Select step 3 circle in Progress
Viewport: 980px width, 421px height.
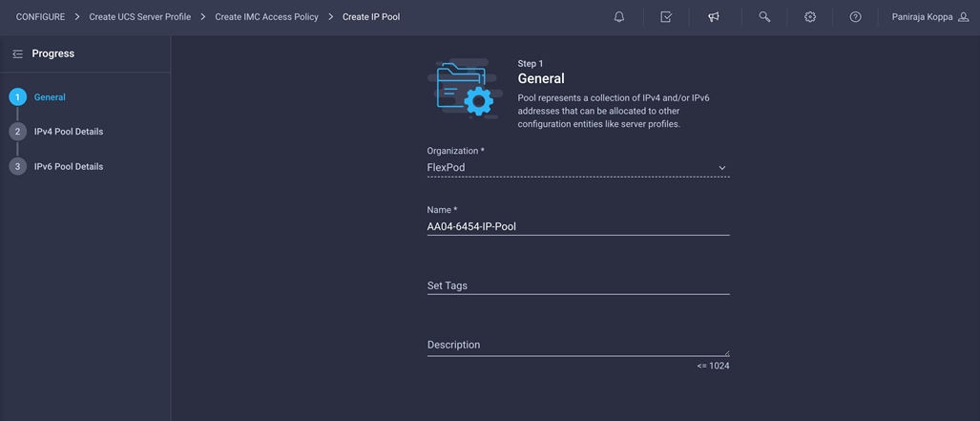[17, 166]
